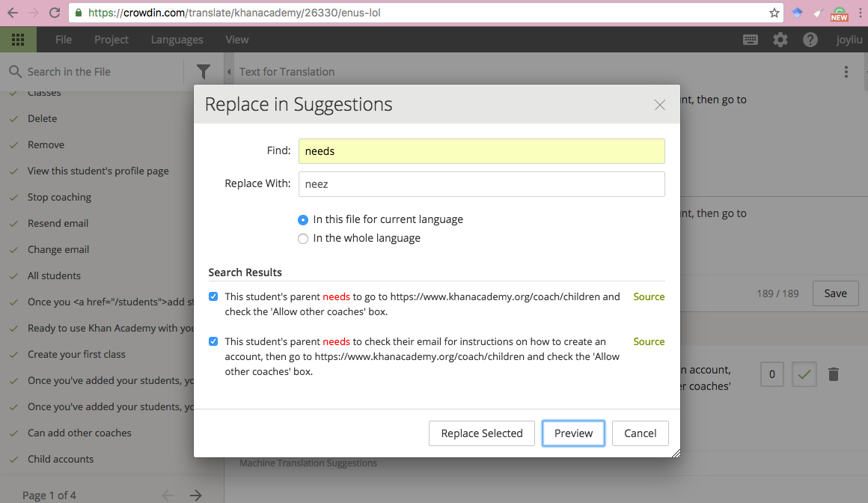Click the filter funnel icon
The width and height of the screenshot is (868, 503).
pyautogui.click(x=204, y=72)
